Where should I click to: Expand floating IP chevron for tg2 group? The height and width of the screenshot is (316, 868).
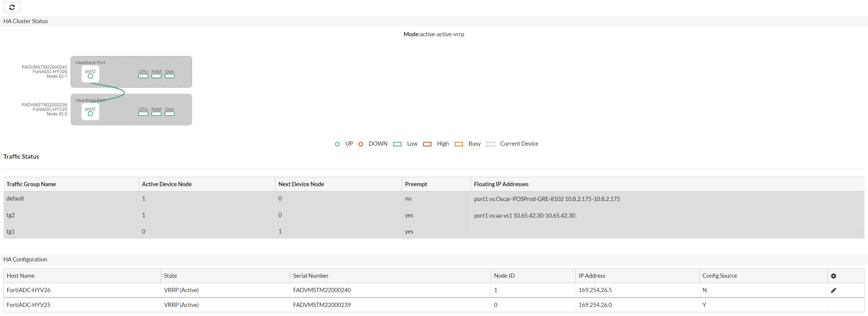tap(580, 217)
